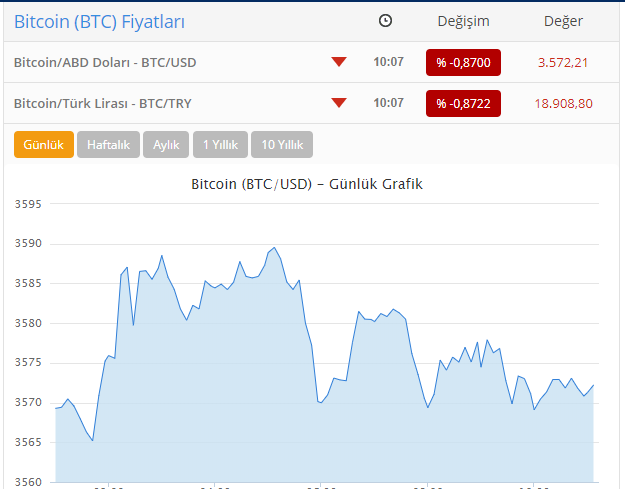625x489 pixels.
Task: Show the 1 Yıllık chart
Action: [220, 144]
